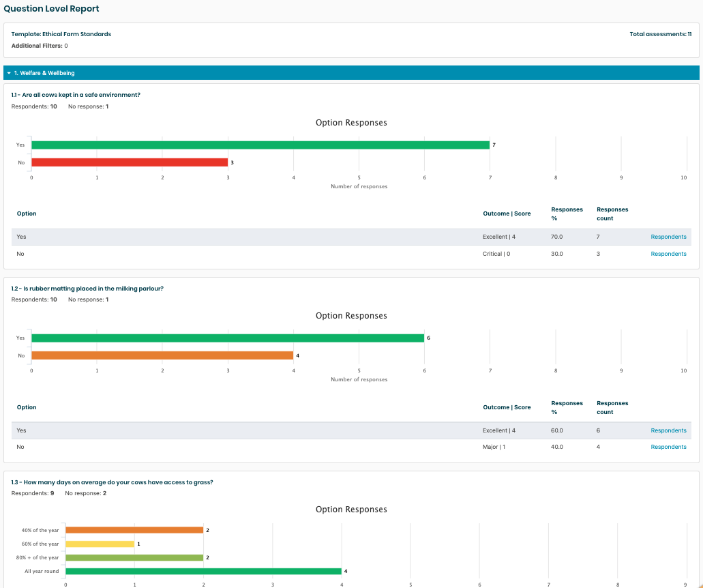Screen dimensions: 703x588
Task: Click red No bar in safe environment chart
Action: (130, 162)
